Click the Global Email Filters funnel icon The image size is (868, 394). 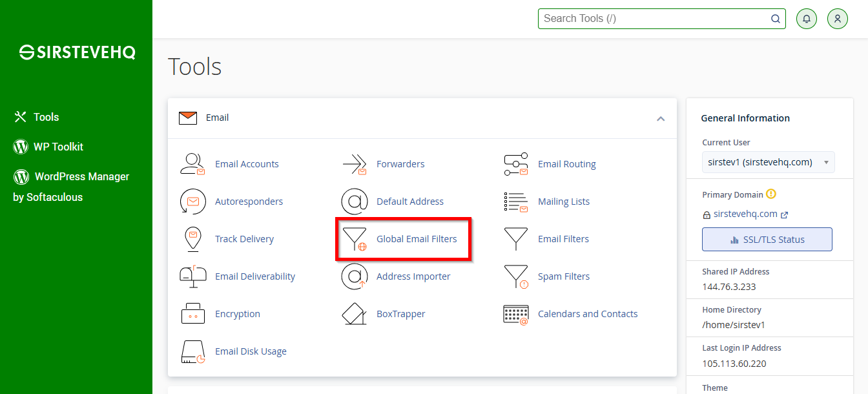click(x=355, y=239)
